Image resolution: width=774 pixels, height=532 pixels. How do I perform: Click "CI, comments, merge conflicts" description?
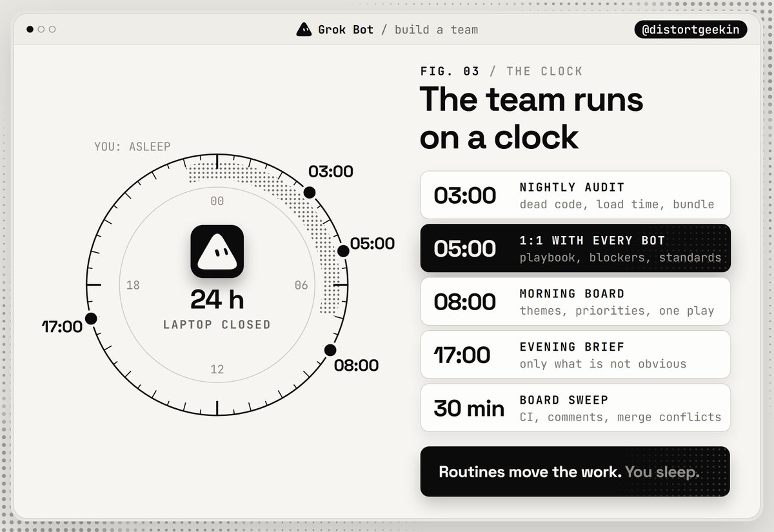[620, 417]
